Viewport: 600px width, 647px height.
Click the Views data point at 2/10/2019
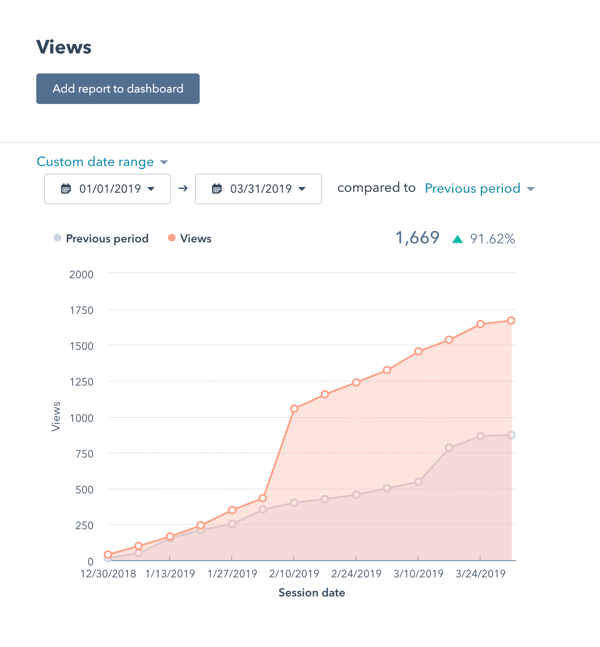(294, 409)
